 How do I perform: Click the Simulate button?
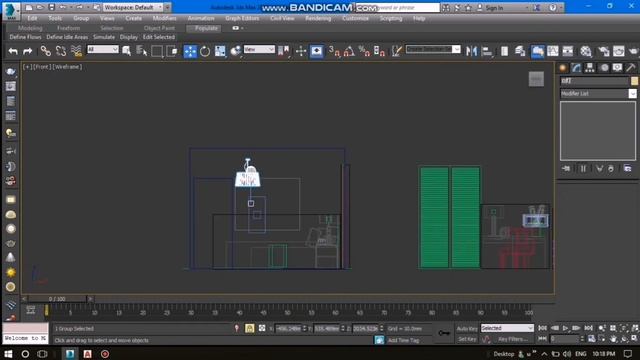pyautogui.click(x=104, y=37)
